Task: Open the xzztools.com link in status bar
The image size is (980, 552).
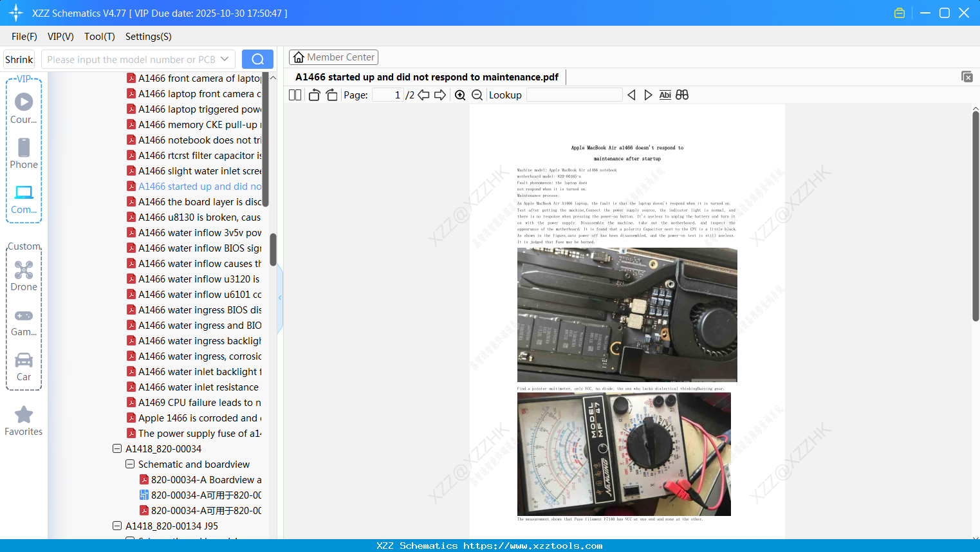Action: [533, 546]
